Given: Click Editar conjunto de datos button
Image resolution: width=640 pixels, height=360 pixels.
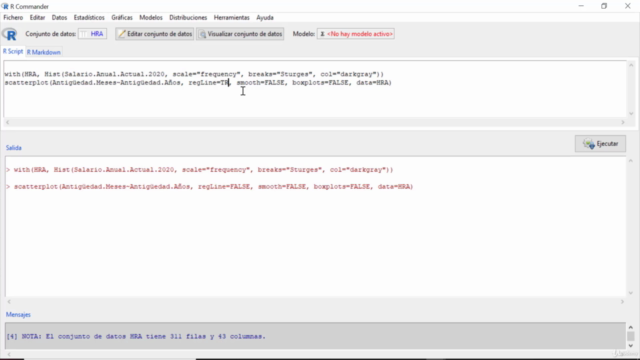Looking at the screenshot, I should click(155, 34).
